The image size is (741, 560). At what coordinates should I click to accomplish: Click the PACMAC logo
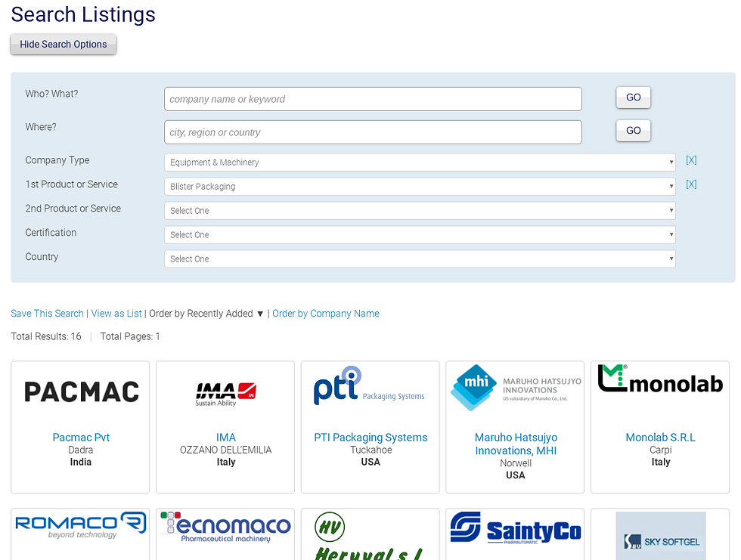point(82,392)
